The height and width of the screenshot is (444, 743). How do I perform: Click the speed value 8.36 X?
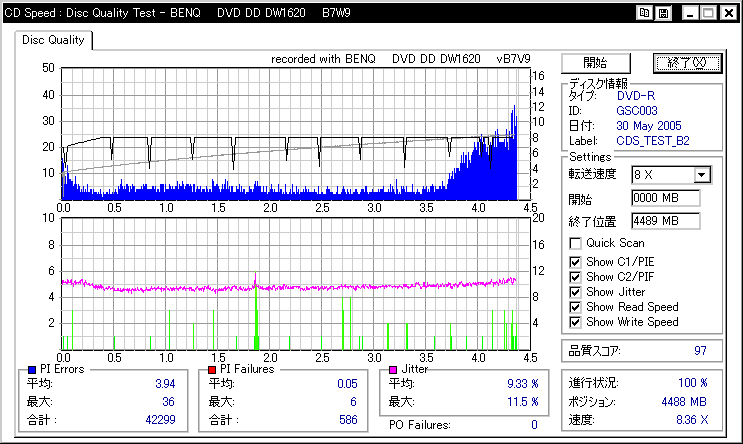click(x=692, y=420)
